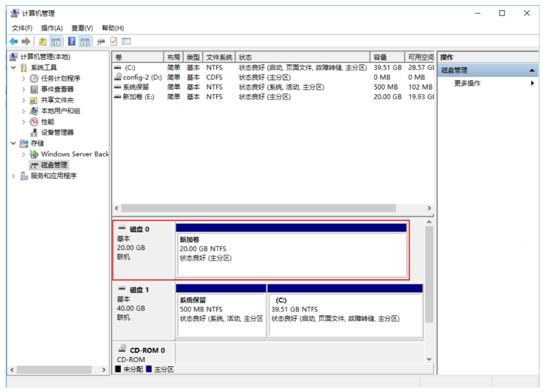Image resolution: width=543 pixels, height=392 pixels.
Task: Maximize the 计算机管理 window
Action: click(x=502, y=13)
